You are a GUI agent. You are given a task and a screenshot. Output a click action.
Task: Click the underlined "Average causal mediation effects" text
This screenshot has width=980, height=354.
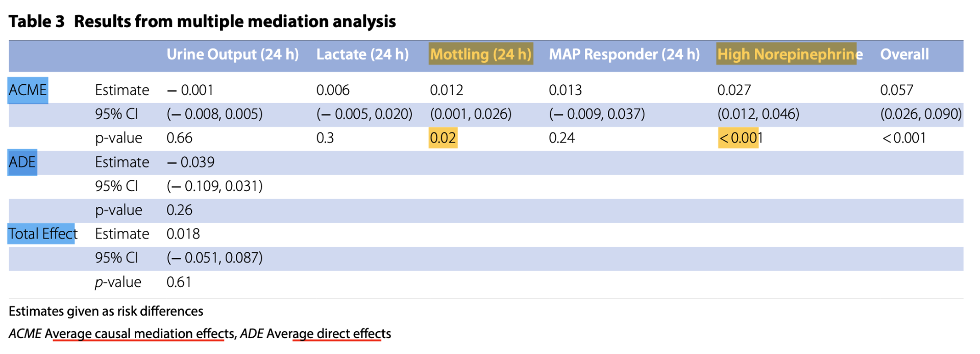[x=139, y=334]
